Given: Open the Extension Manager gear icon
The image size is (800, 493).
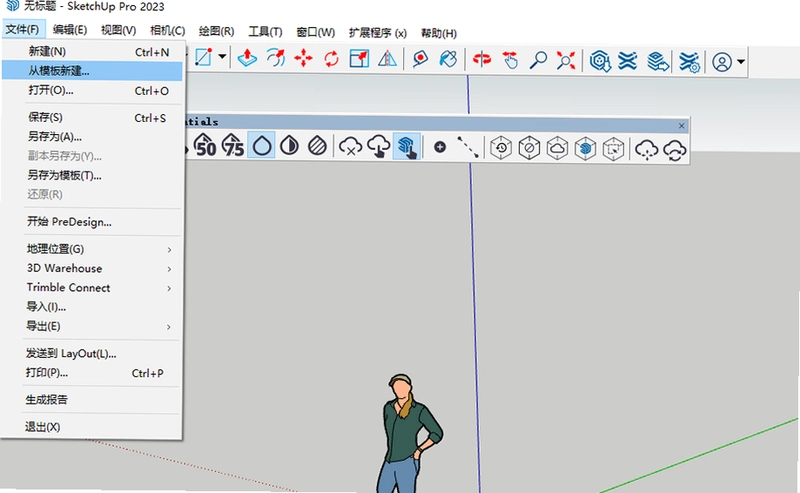Looking at the screenshot, I should click(x=689, y=62).
